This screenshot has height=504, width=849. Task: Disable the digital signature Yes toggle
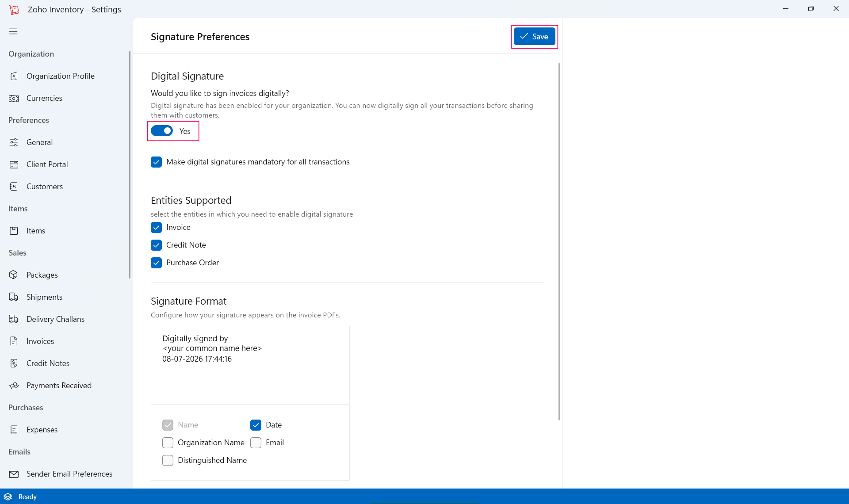pos(162,131)
